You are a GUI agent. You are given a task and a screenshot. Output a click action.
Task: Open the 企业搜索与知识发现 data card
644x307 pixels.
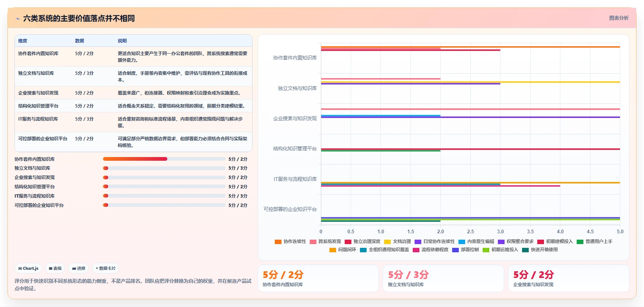tap(569, 278)
